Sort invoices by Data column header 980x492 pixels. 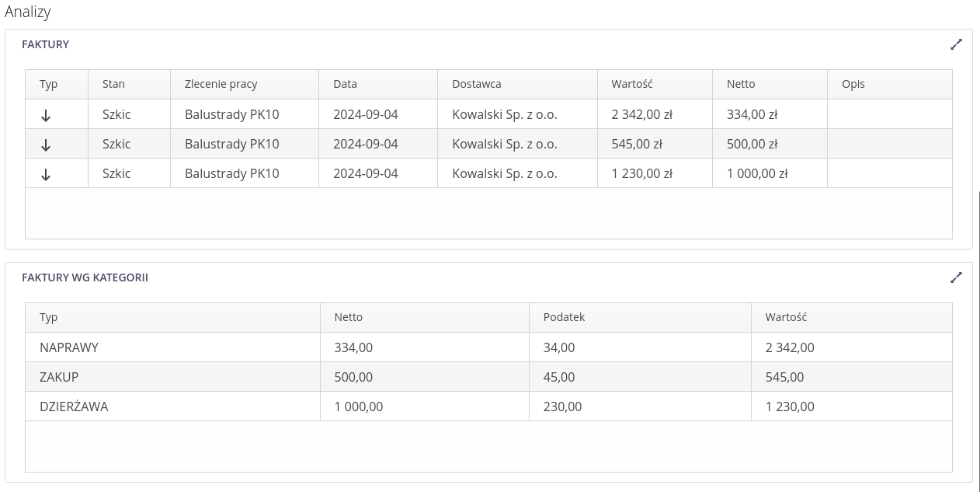click(x=345, y=84)
